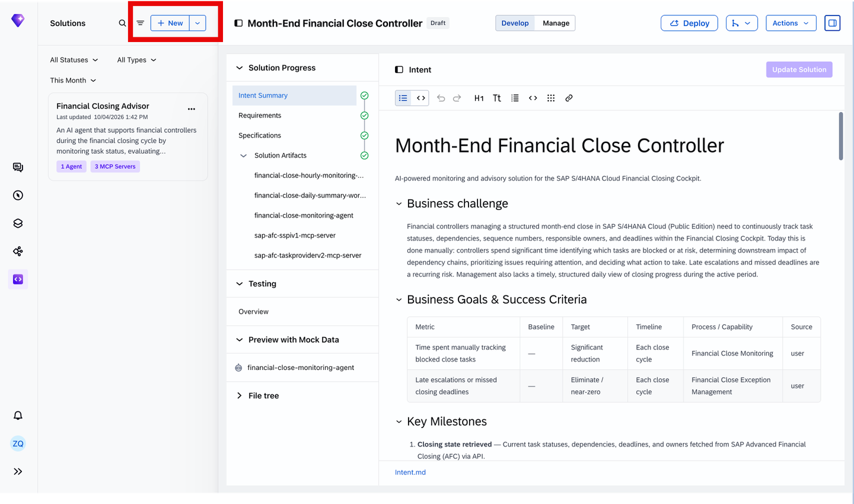
Task: Collapse Solution Artifacts tree node
Action: 243,155
